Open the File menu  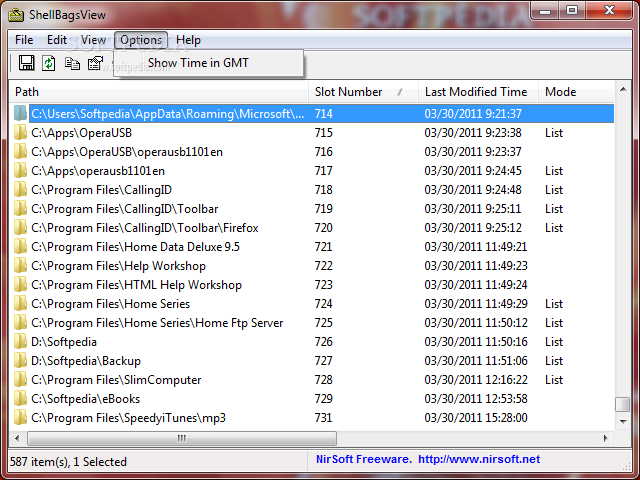coord(24,40)
